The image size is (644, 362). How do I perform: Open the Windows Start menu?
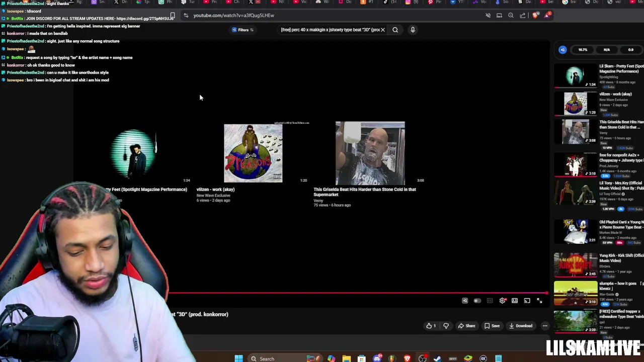pos(238,358)
